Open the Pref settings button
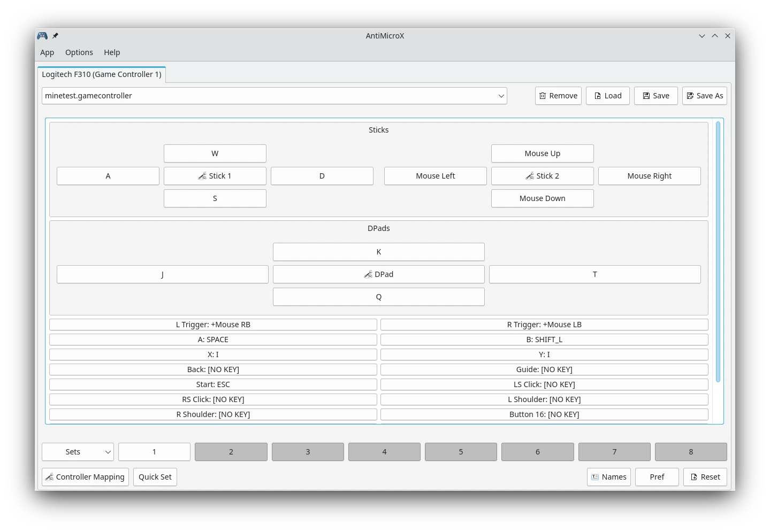 657,477
